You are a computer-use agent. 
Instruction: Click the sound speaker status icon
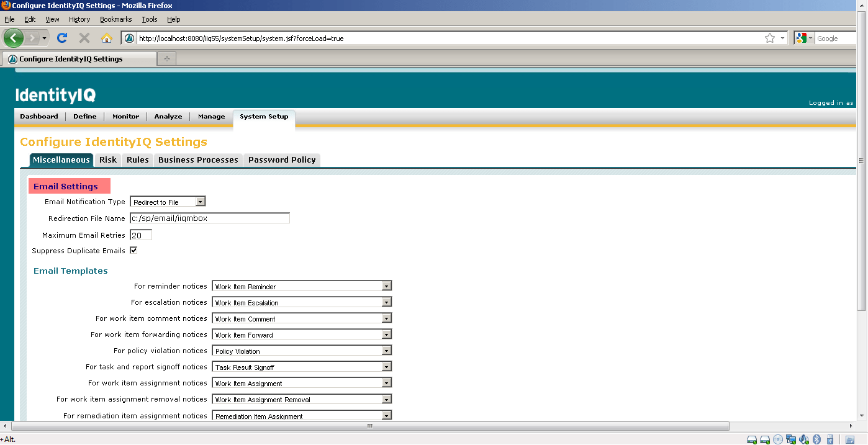click(x=804, y=439)
